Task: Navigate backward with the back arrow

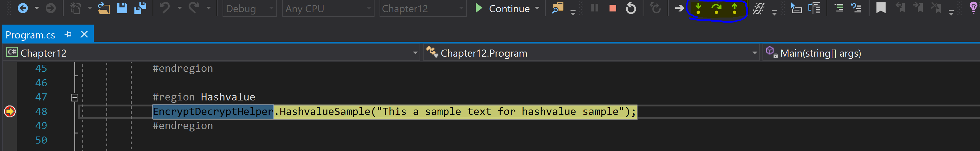Action: 23,8
